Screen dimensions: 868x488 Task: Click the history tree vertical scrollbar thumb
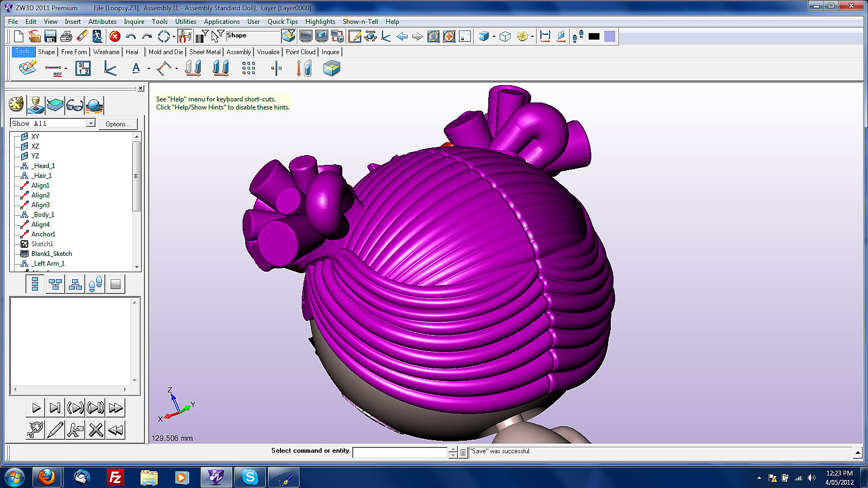point(136,176)
